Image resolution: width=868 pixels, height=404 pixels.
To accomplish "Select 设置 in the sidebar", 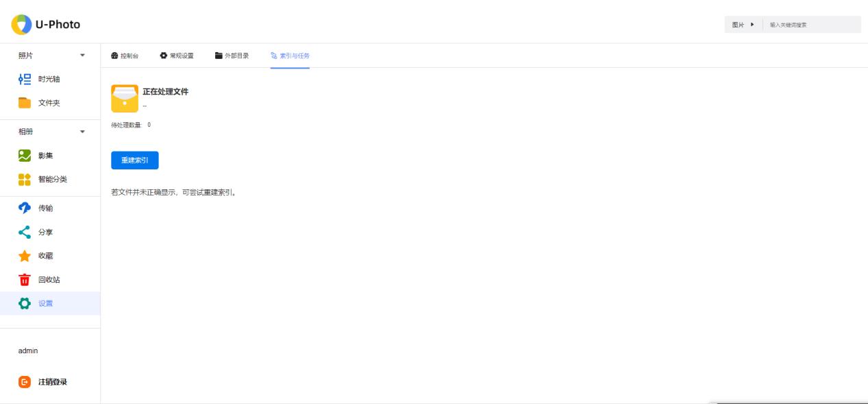I will pos(45,303).
